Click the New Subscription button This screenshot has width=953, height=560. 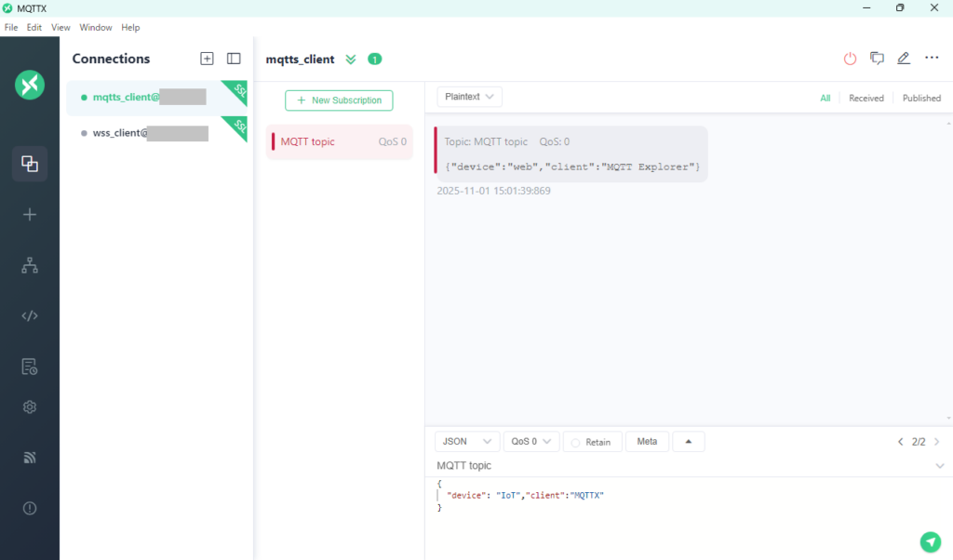click(x=339, y=100)
